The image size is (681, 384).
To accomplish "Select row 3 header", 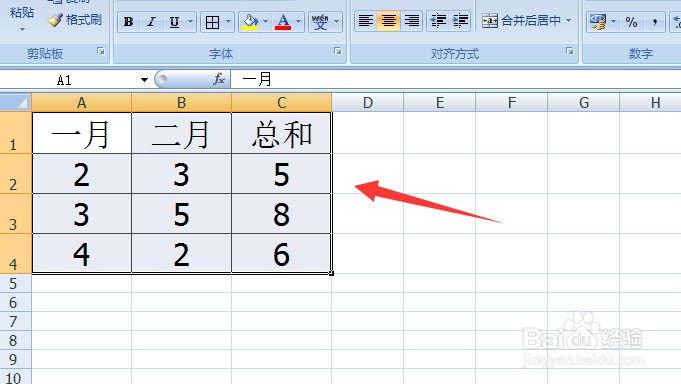I will (16, 214).
